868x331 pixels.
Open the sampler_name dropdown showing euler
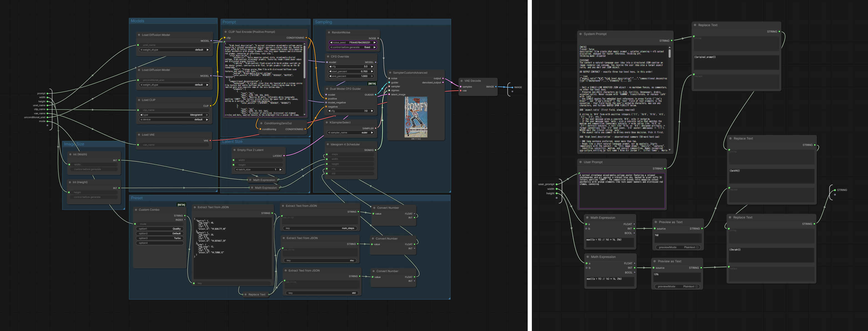click(351, 133)
